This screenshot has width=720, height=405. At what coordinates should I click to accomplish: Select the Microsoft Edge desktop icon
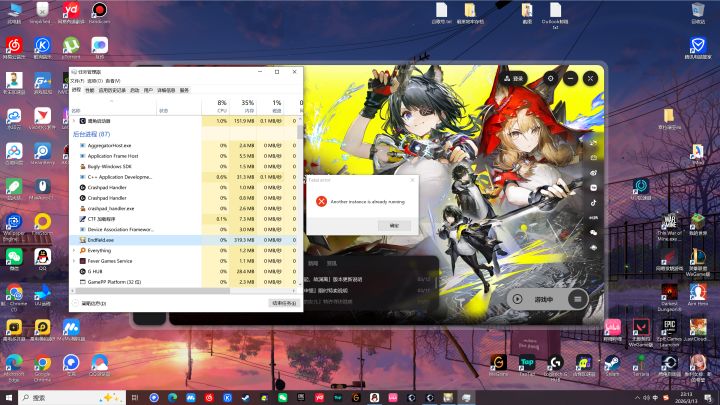tap(14, 368)
